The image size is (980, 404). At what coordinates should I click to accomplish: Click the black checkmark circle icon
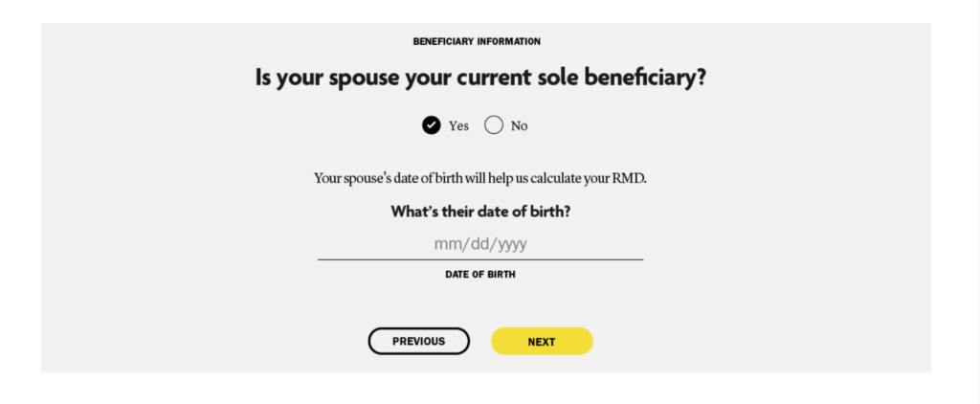pyautogui.click(x=432, y=125)
